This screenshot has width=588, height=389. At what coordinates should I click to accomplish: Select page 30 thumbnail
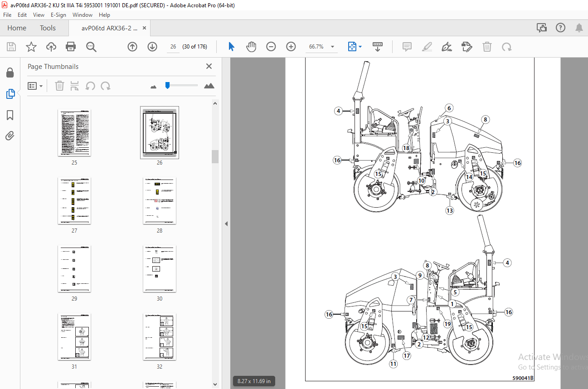160,269
